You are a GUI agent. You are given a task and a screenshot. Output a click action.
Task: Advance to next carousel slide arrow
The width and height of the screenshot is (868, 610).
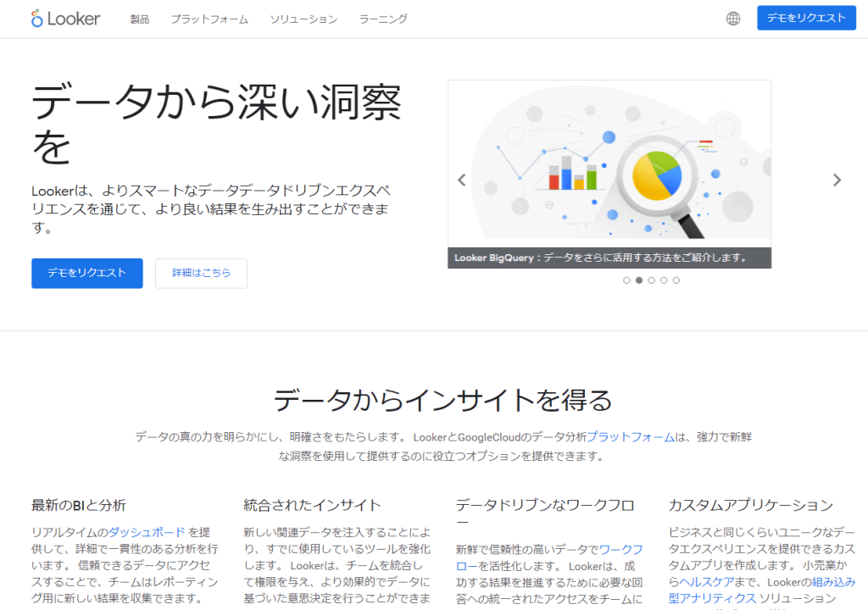pyautogui.click(x=837, y=180)
